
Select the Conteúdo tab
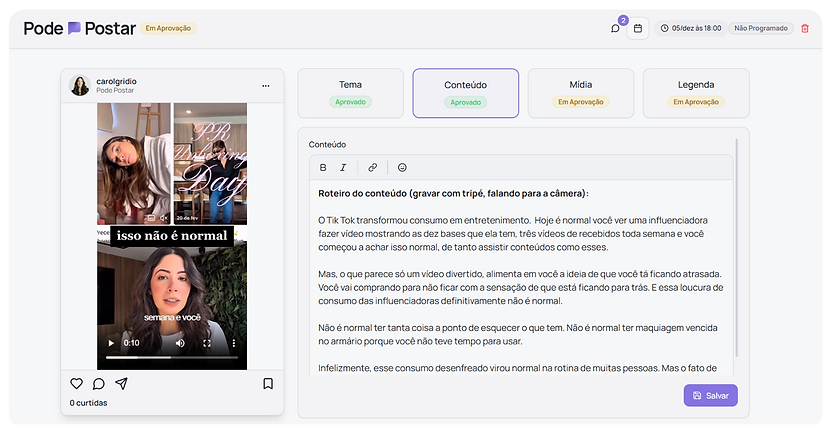pyautogui.click(x=465, y=93)
